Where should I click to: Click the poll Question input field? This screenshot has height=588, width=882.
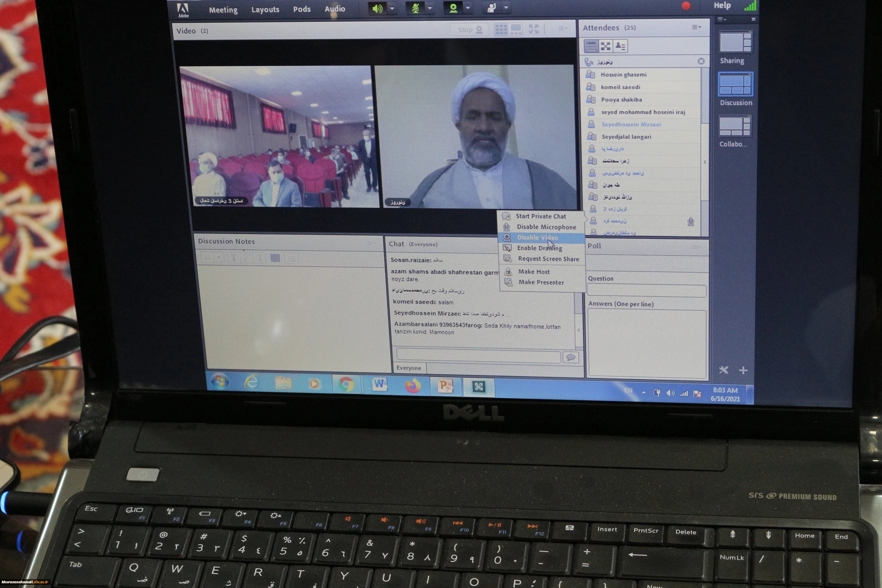(x=646, y=291)
